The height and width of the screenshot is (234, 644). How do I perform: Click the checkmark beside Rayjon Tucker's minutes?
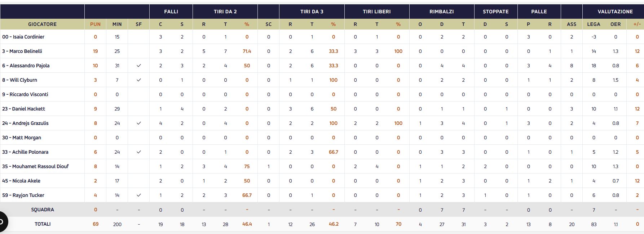(139, 195)
